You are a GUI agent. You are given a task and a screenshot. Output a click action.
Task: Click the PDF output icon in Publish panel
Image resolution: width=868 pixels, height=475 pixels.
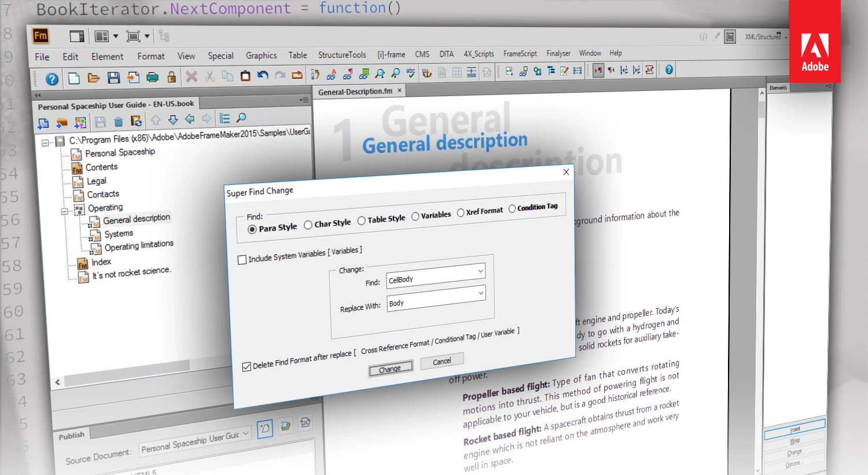[x=306, y=423]
